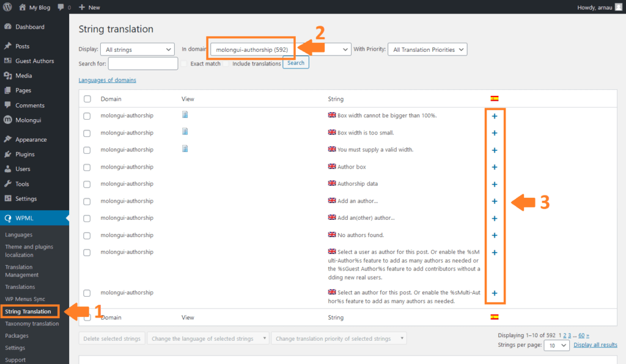Screen dimensions: 626x364
Task: Check the 'Select a user as author' row
Action: coord(87,253)
